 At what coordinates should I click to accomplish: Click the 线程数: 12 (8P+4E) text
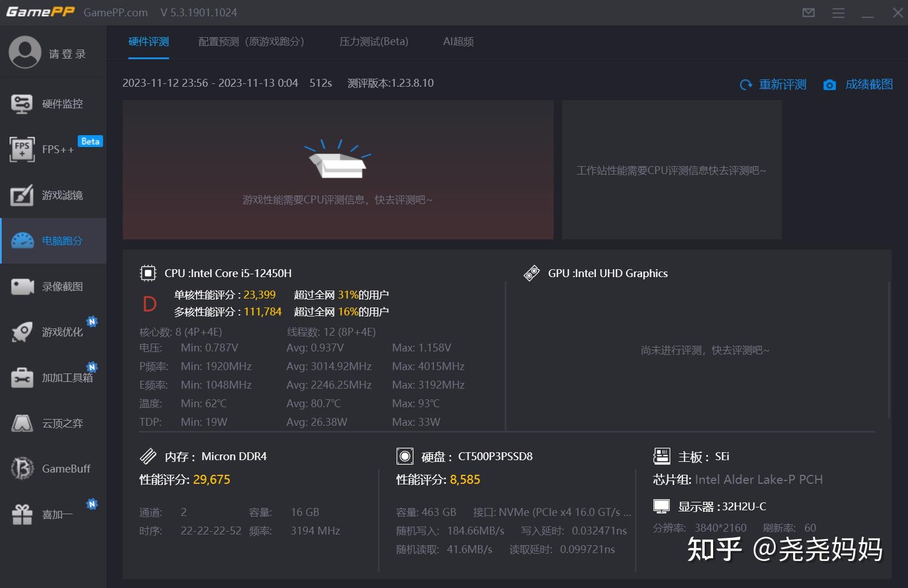[331, 332]
